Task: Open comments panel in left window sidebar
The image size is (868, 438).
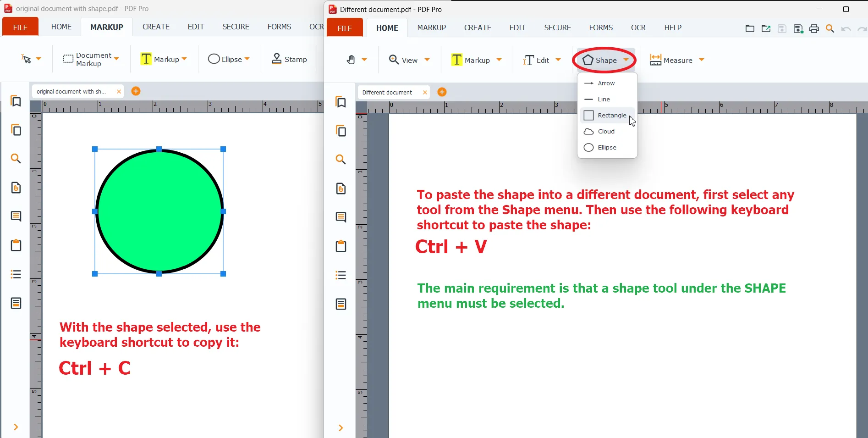Action: pos(16,216)
